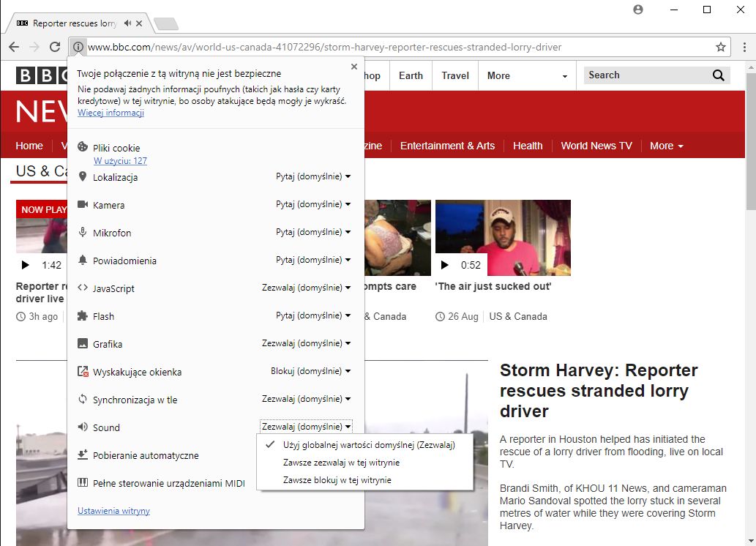Open the Lokalizacja permission dropdown
The width and height of the screenshot is (756, 546).
(313, 176)
